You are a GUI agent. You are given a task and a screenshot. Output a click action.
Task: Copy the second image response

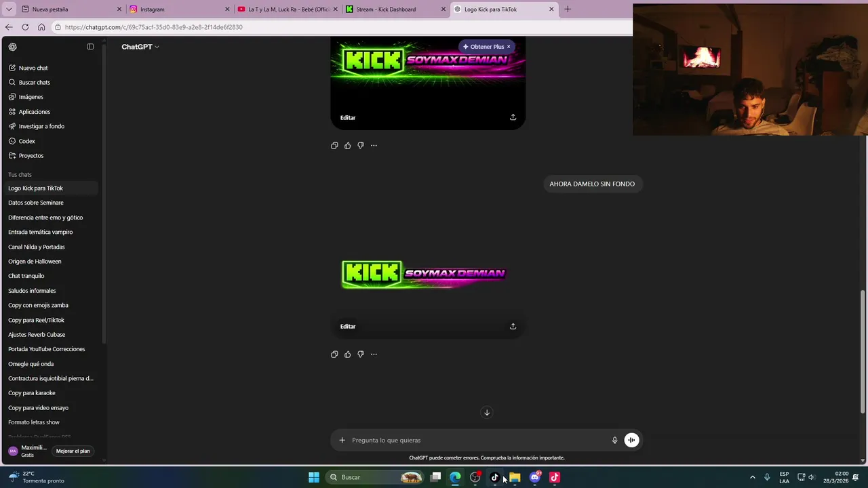334,354
